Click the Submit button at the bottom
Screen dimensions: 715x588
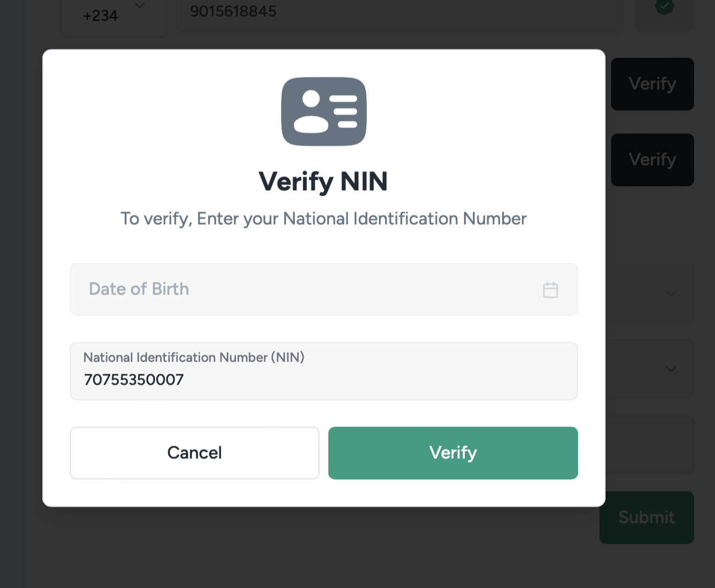pos(646,517)
